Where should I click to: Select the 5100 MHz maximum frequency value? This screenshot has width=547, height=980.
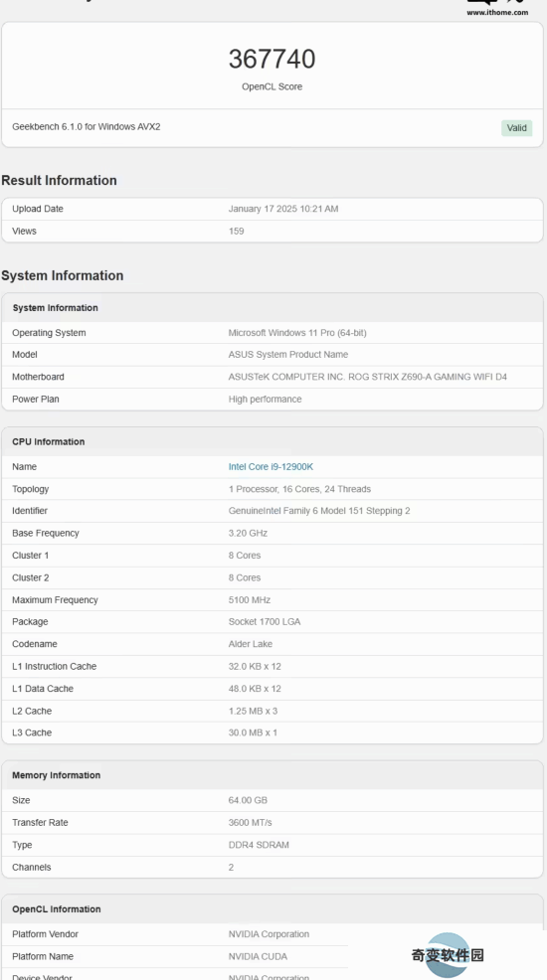[250, 600]
